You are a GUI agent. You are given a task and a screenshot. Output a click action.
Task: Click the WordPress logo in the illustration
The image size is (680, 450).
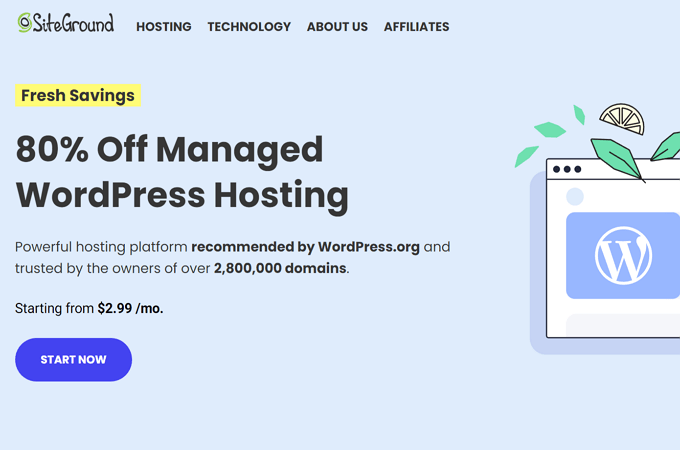click(623, 255)
